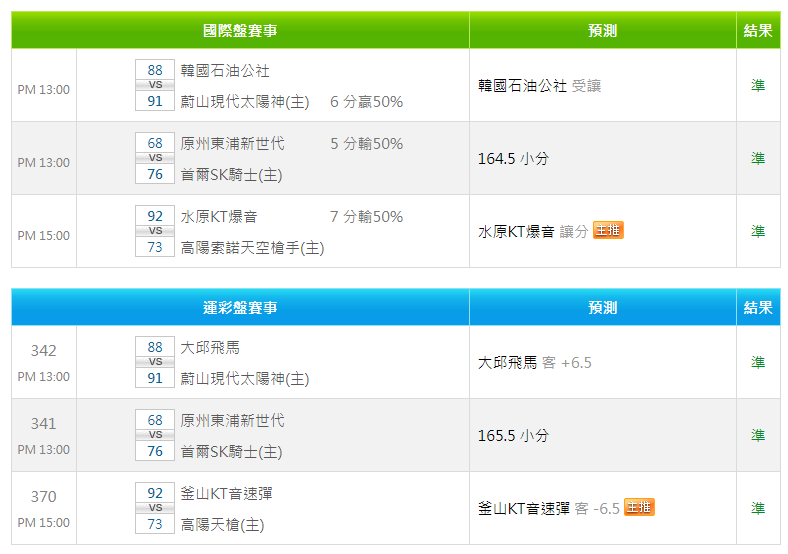Click the 預測 header in the blue table
This screenshot has width=788, height=554.
tap(603, 307)
